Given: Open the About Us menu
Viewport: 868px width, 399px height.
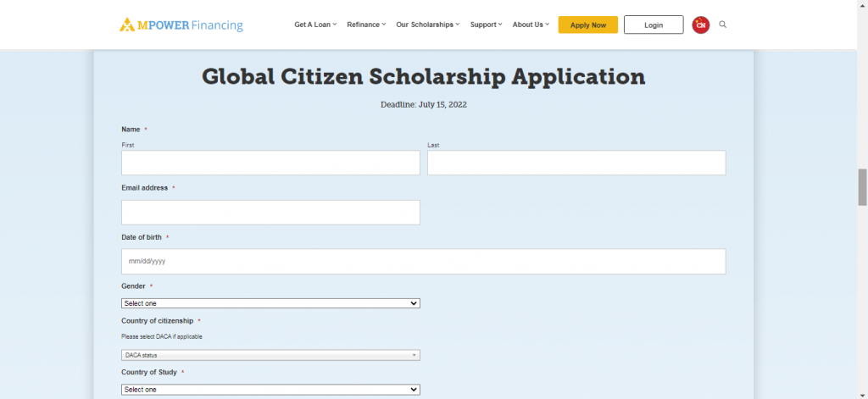Looking at the screenshot, I should coord(531,25).
